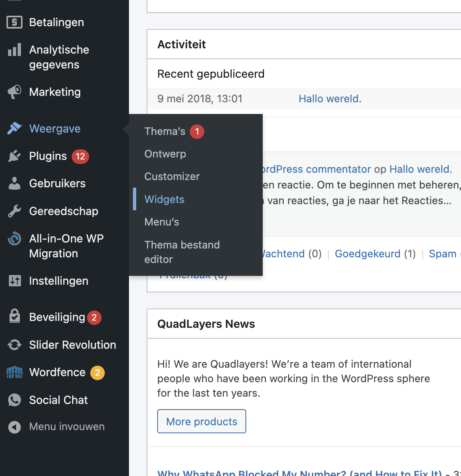Viewport: 461px width, 476px height.
Task: Click the More products button
Action: (201, 421)
